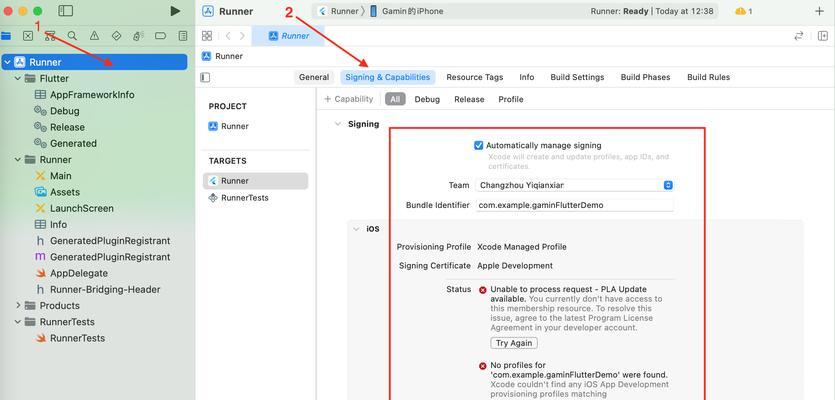Open the Debug navigator icon
Screen dimensions: 835x400
point(138,36)
